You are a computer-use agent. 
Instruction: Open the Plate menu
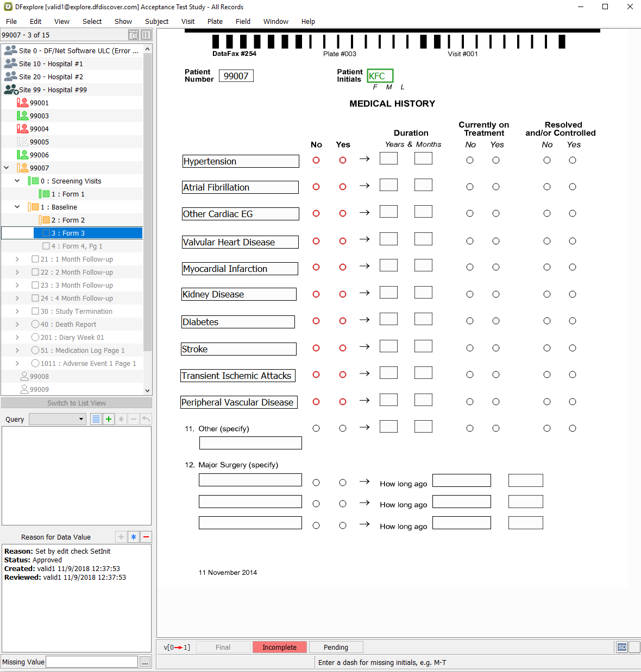coord(215,22)
